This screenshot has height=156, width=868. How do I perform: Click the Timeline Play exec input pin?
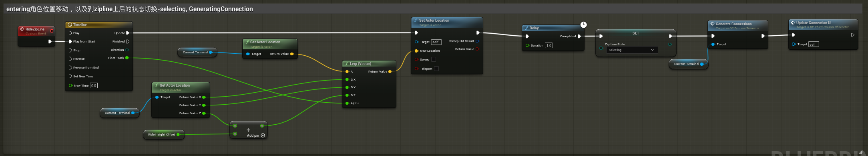[x=70, y=33]
